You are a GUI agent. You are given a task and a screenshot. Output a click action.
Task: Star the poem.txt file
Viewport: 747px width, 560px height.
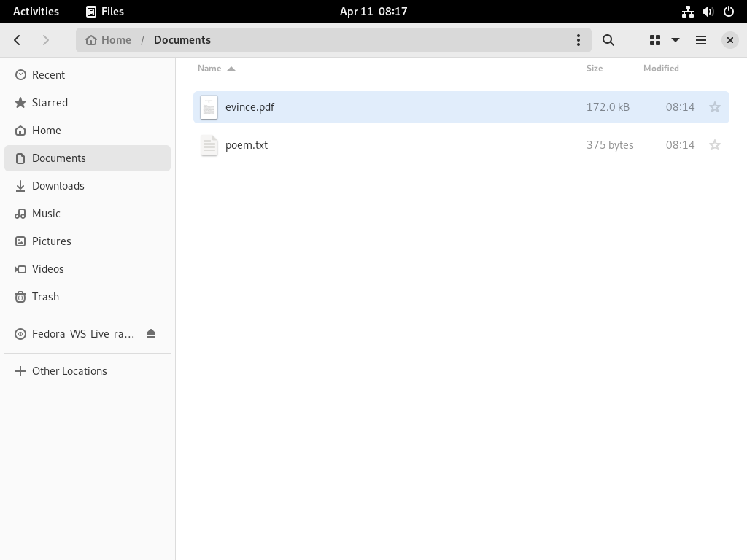point(715,145)
